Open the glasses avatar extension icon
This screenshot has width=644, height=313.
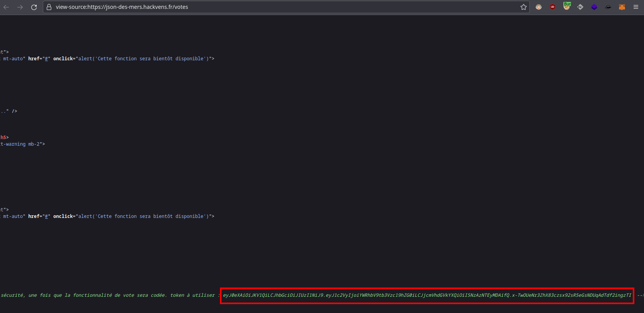(x=539, y=7)
